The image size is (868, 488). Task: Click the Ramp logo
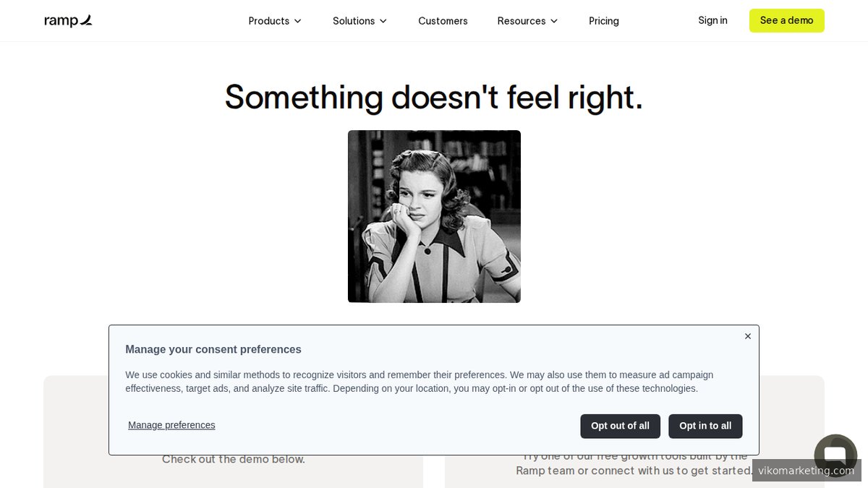coord(68,21)
